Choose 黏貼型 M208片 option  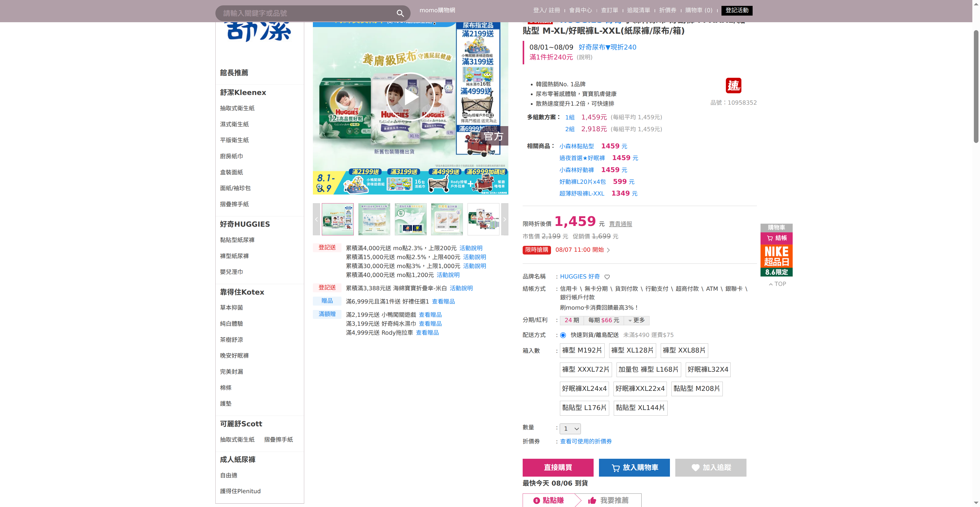(x=696, y=389)
